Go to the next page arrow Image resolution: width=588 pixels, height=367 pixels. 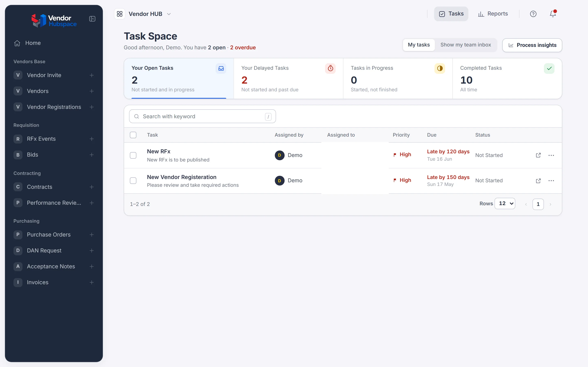click(x=550, y=204)
